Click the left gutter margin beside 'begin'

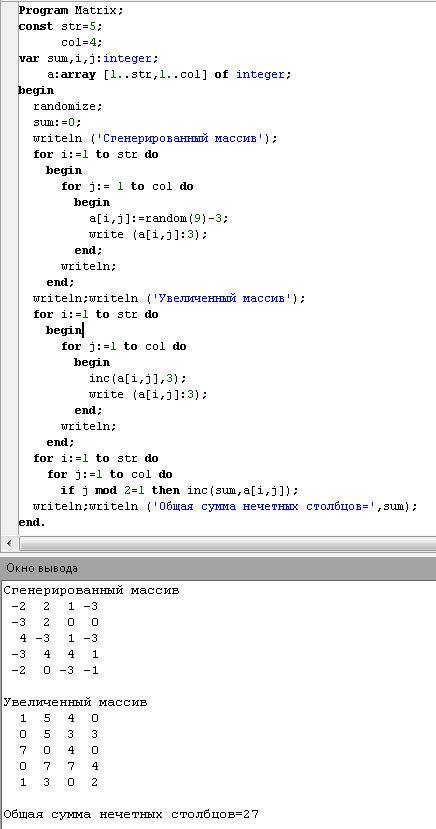click(x=7, y=90)
